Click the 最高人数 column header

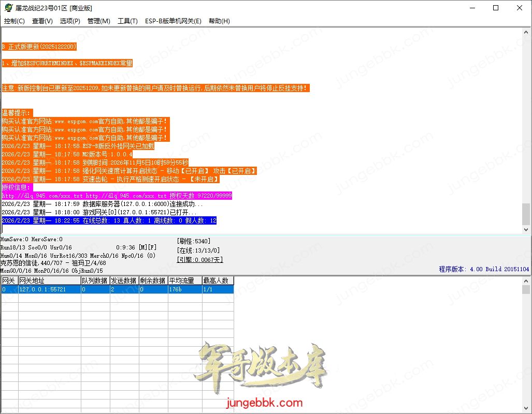tap(218, 280)
